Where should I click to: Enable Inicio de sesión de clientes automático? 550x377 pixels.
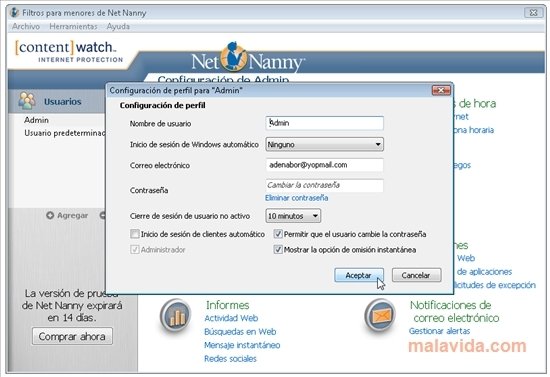tap(135, 234)
